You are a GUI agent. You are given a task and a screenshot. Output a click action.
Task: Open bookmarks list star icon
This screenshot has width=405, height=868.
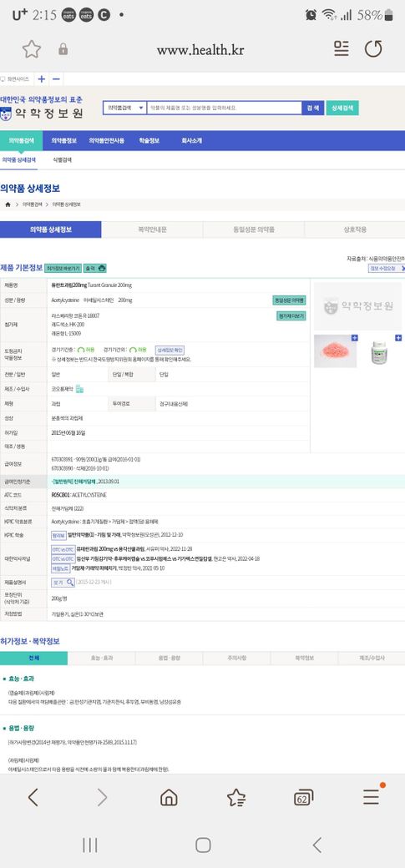click(236, 797)
